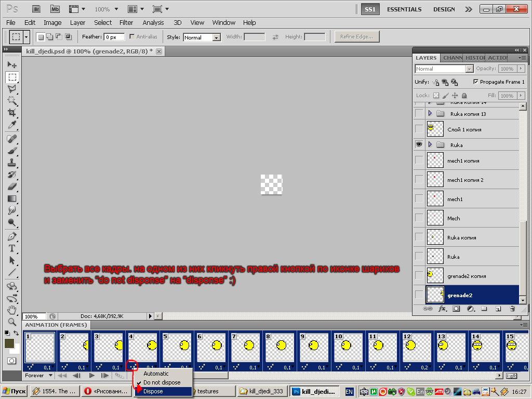
Task: Click the Lock transparent pixels icon
Action: tap(436, 96)
